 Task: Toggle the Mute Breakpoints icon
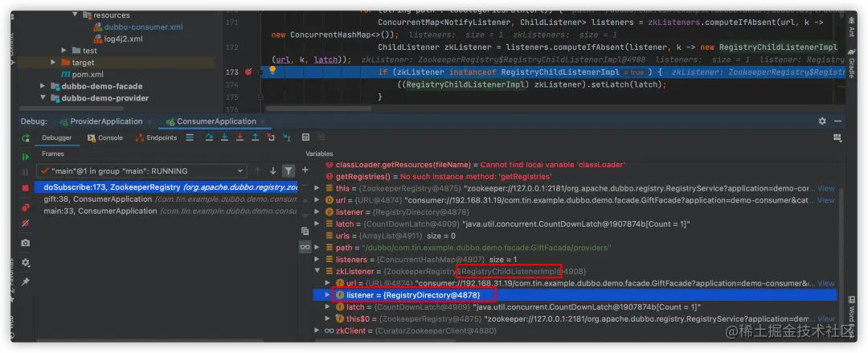click(26, 223)
